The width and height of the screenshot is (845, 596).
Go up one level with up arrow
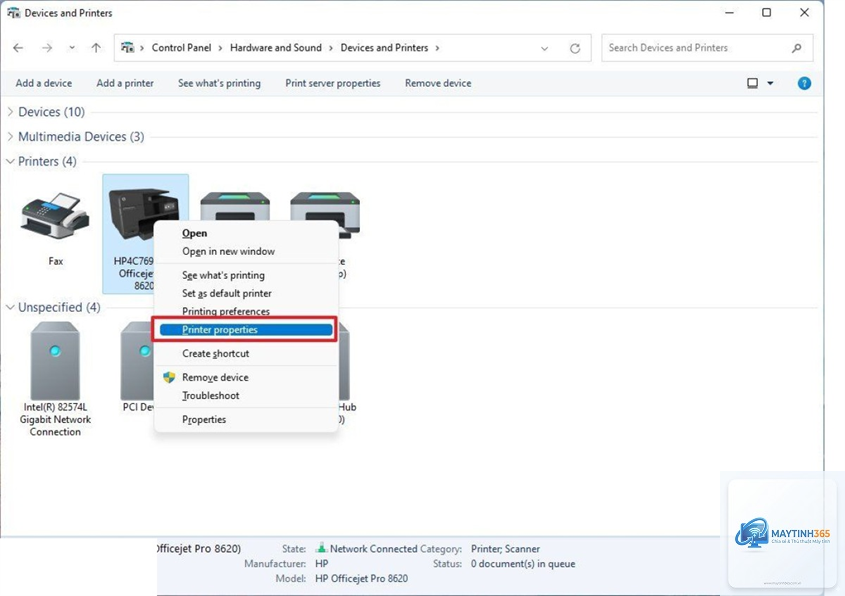(x=96, y=48)
